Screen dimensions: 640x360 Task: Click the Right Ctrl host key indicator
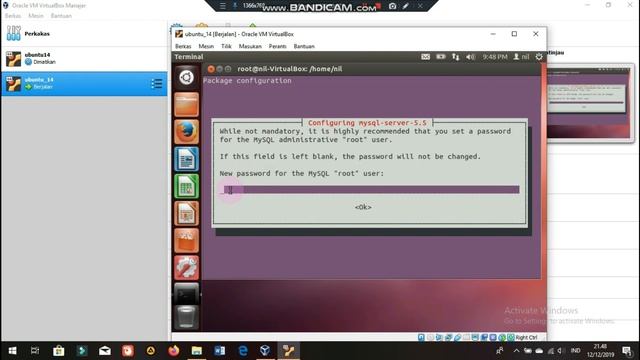526,337
